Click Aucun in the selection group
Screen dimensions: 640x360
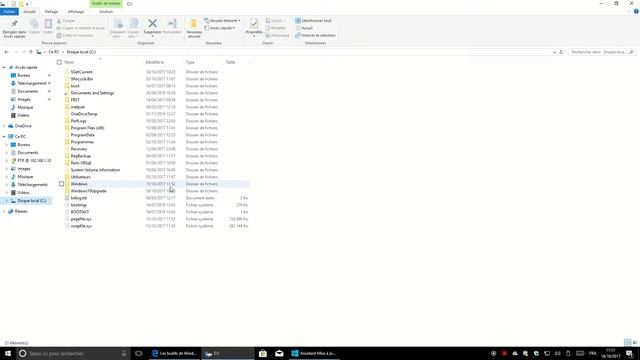tap(304, 28)
